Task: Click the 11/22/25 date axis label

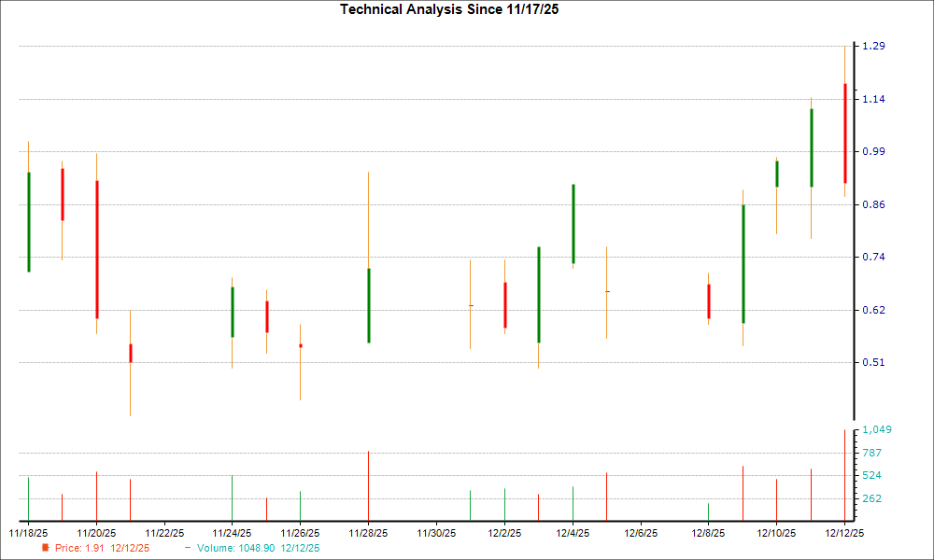Action: 164,532
